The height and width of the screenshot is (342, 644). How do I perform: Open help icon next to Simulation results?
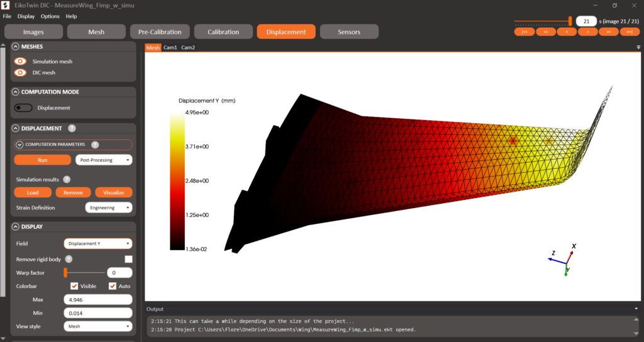(x=67, y=179)
